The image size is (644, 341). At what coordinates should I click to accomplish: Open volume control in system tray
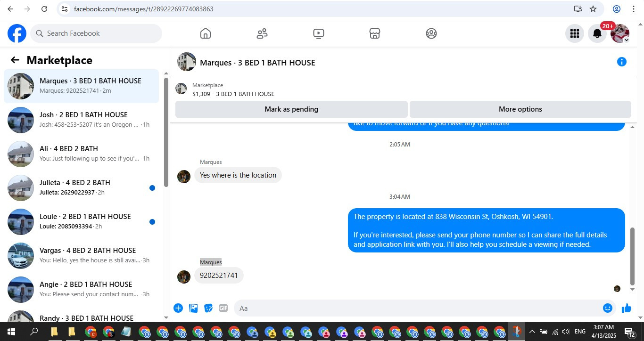tap(565, 332)
